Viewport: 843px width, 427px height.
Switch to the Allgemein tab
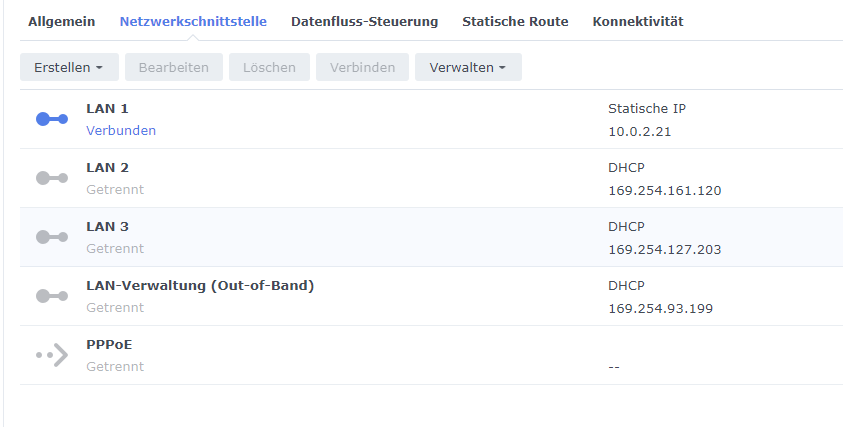click(62, 21)
